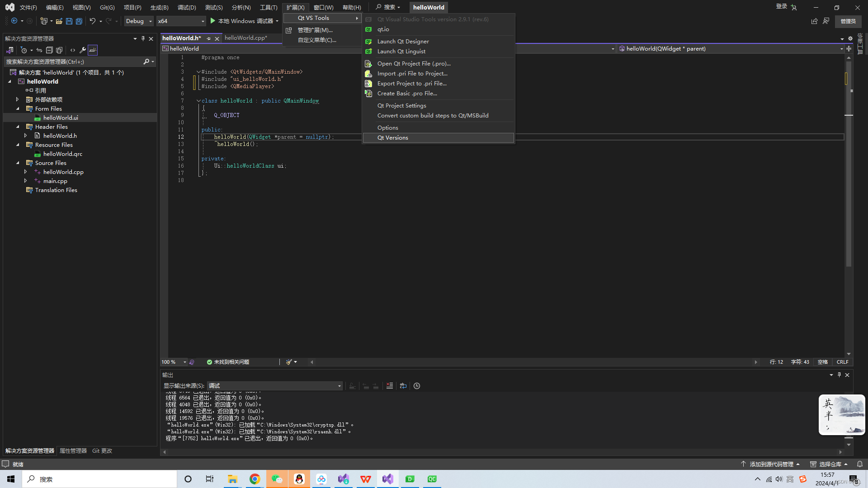Viewport: 868px width, 488px height.
Task: Select Qt Versions menu entry
Action: coord(393,138)
